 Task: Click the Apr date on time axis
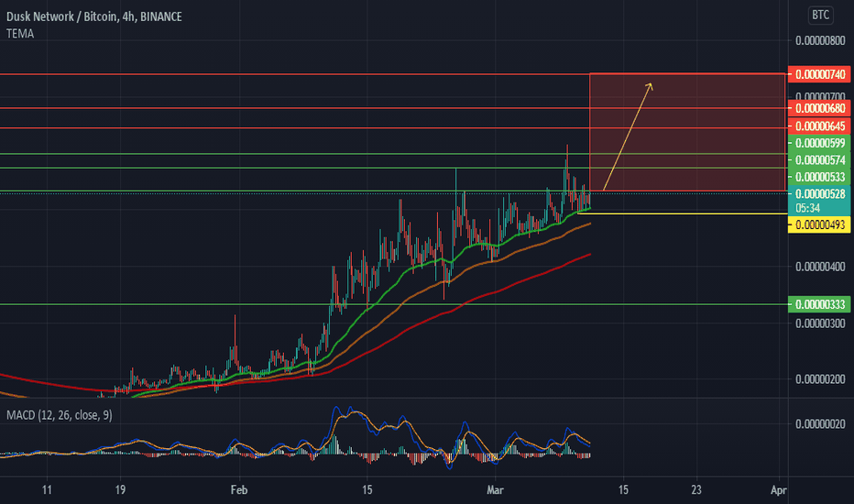pyautogui.click(x=779, y=490)
